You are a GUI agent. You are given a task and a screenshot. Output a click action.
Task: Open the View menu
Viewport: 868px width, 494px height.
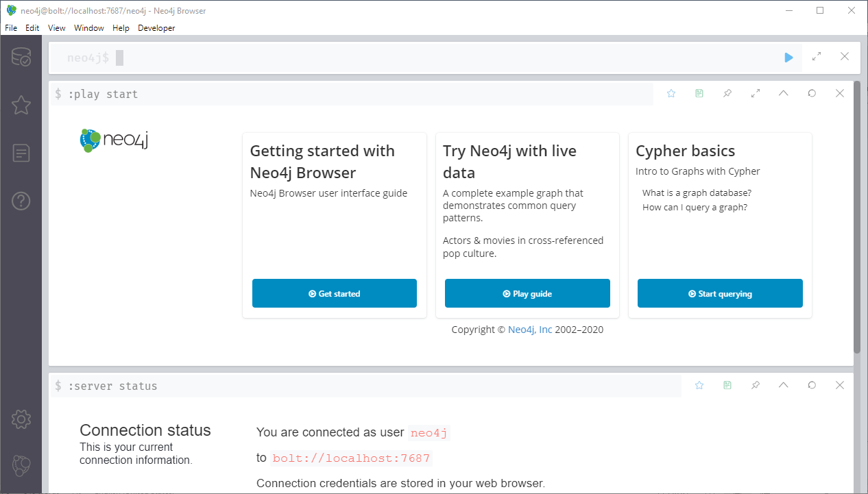pyautogui.click(x=57, y=28)
